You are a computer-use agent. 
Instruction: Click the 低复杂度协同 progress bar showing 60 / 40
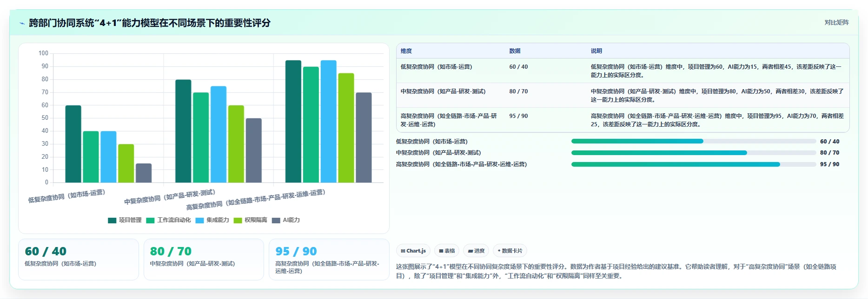click(x=694, y=141)
